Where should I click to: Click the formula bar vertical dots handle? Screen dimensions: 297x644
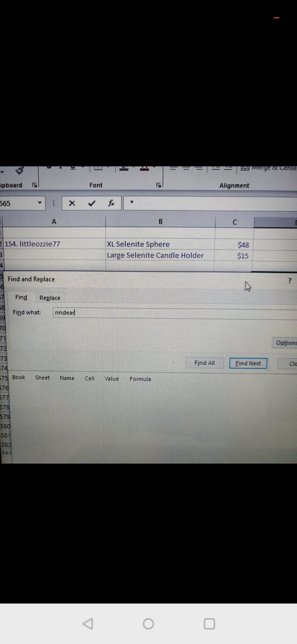[x=54, y=203]
